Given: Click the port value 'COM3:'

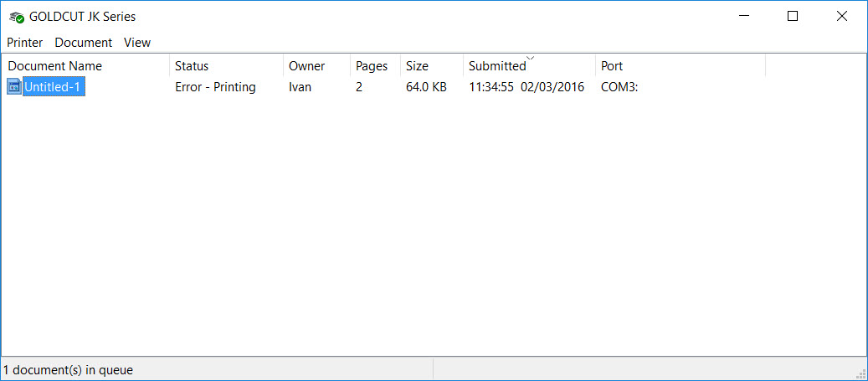Looking at the screenshot, I should tap(619, 87).
